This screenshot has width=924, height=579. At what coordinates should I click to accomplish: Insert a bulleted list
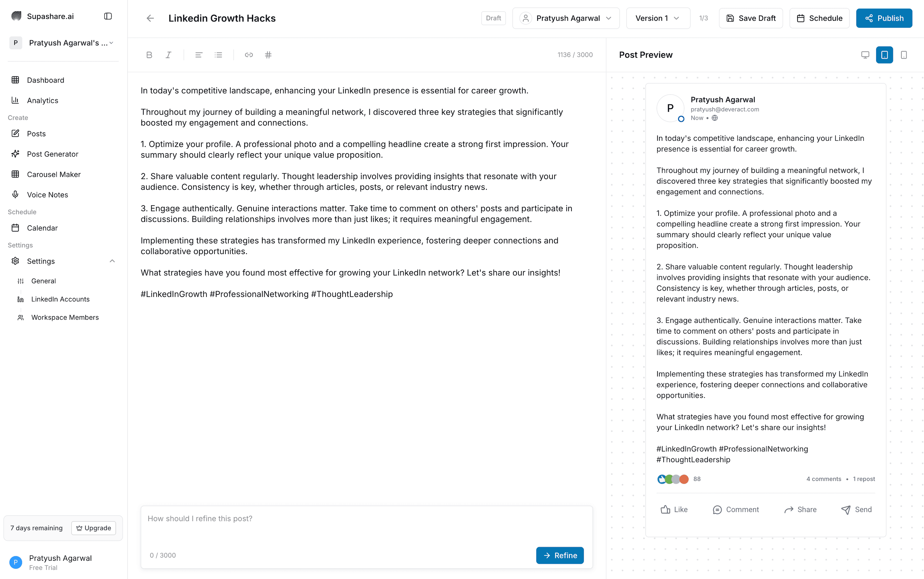click(218, 55)
